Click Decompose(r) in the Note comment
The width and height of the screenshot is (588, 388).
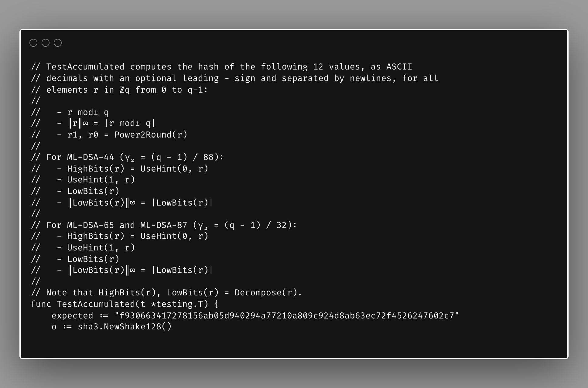(268, 293)
